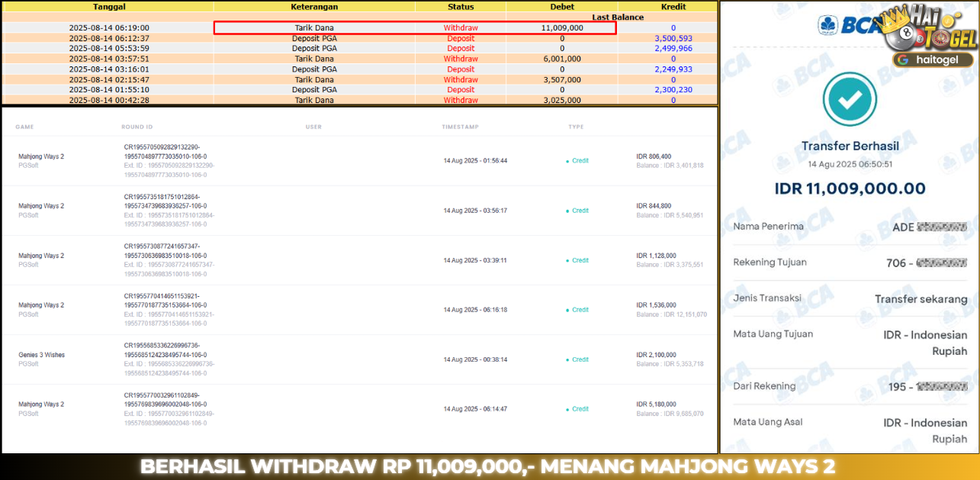This screenshot has height=480, width=980.
Task: Click the USER column header
Action: pos(313,127)
